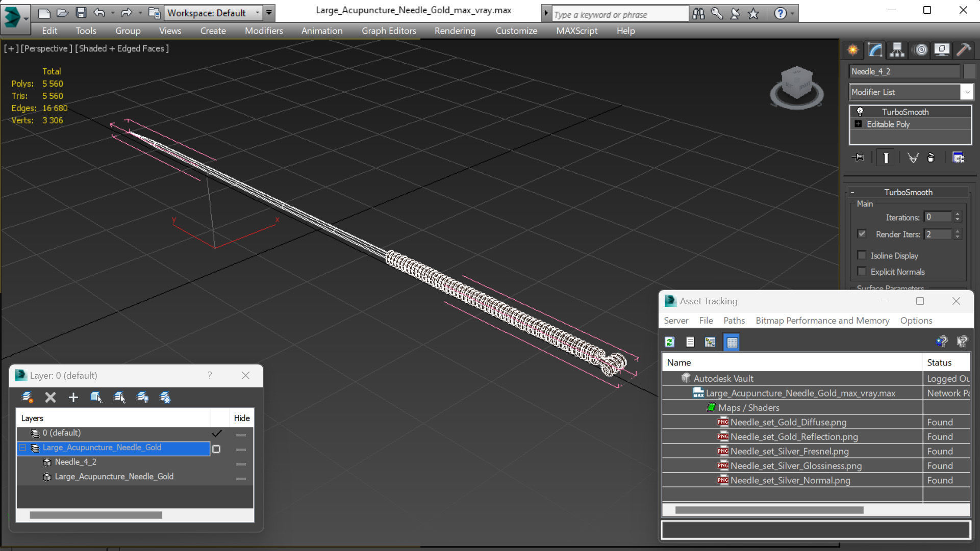Collapse the Large_Acupuncture_Needle_Gold layer tree
This screenshot has width=980, height=551.
(23, 448)
